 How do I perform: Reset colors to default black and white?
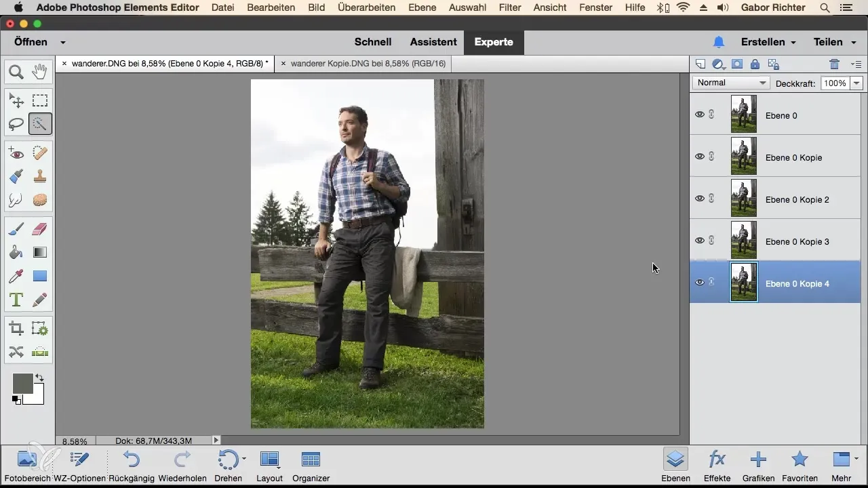[x=16, y=401]
